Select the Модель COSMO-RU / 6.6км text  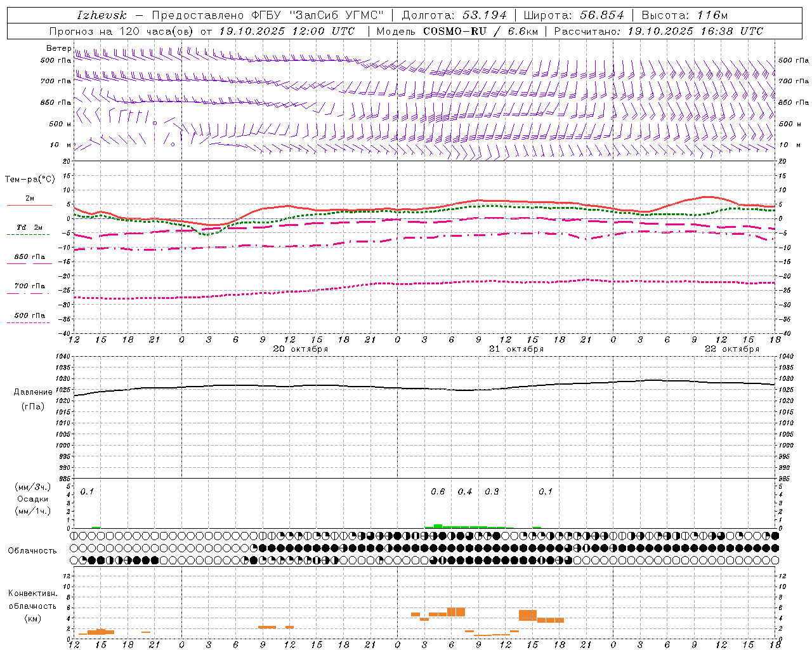457,31
